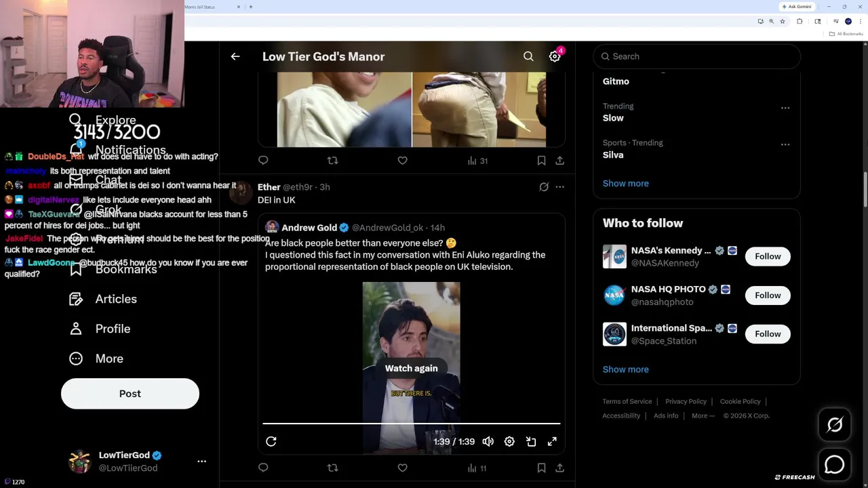View analytics showing 31 views
This screenshot has width=868, height=488.
tap(477, 161)
